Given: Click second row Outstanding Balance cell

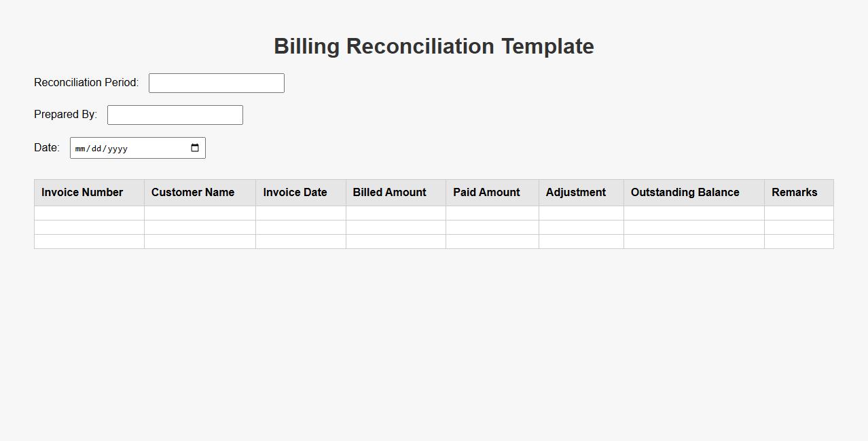Looking at the screenshot, I should tap(693, 227).
